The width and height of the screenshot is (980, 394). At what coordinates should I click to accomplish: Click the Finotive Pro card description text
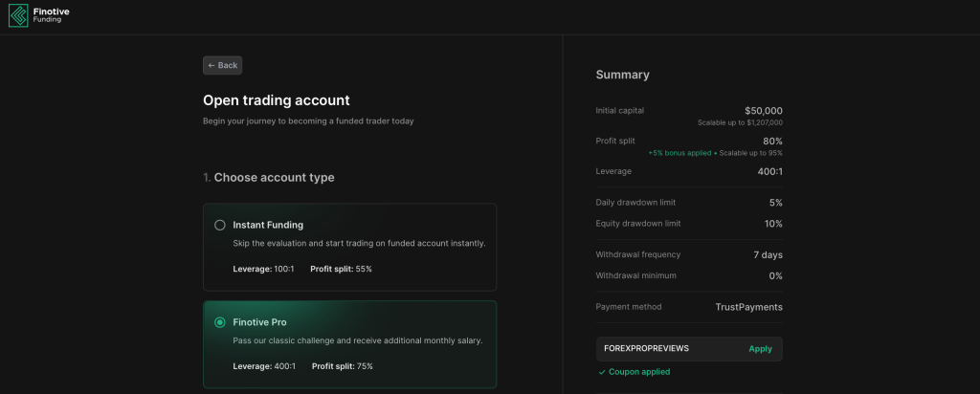(x=358, y=341)
